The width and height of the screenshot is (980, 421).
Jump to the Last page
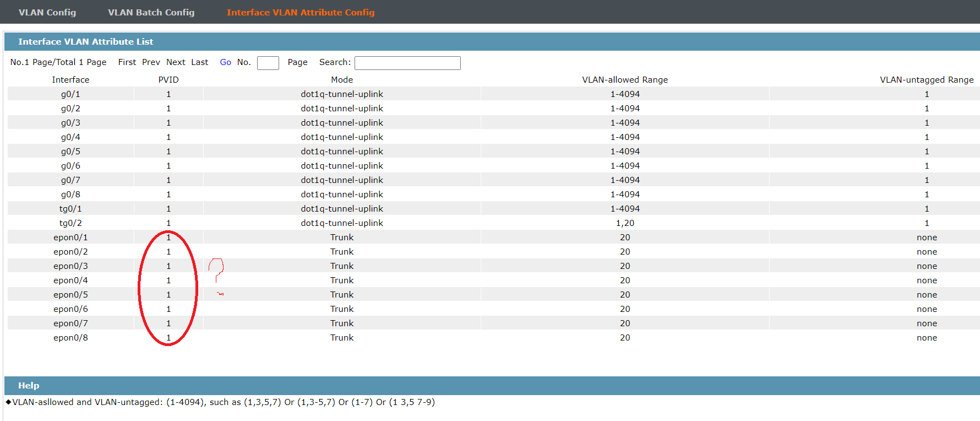click(x=200, y=62)
